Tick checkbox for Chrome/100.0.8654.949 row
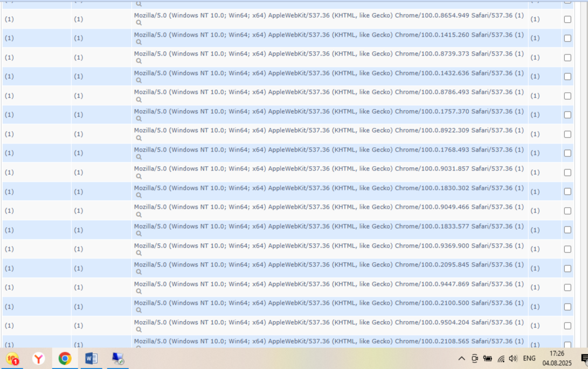Screen dimensions: 588x369 click(x=568, y=19)
